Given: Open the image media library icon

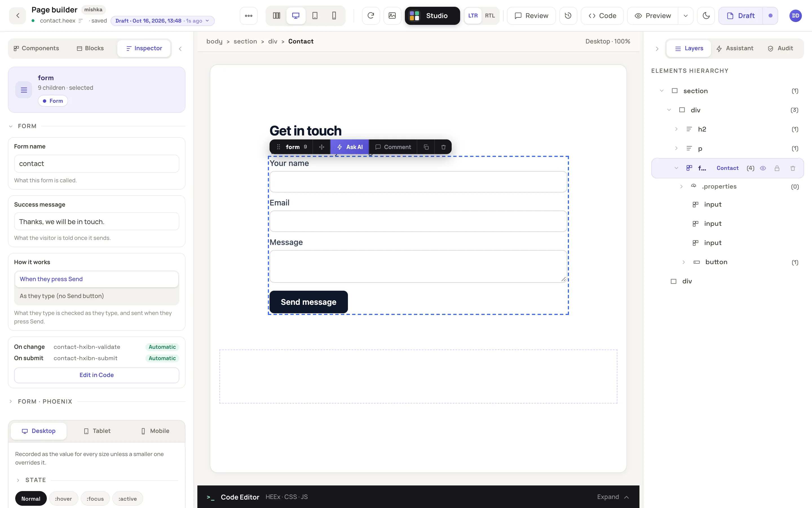Looking at the screenshot, I should tap(392, 16).
